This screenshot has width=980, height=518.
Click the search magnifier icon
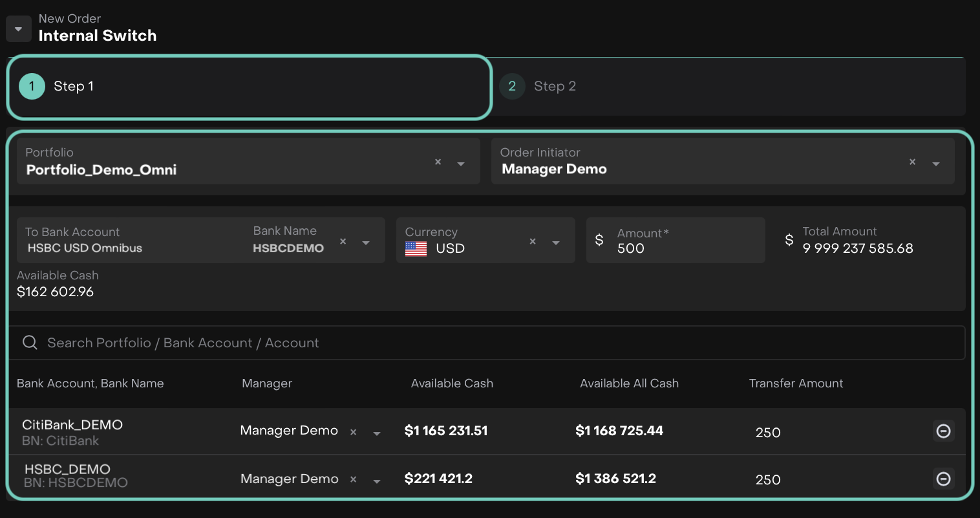[30, 343]
